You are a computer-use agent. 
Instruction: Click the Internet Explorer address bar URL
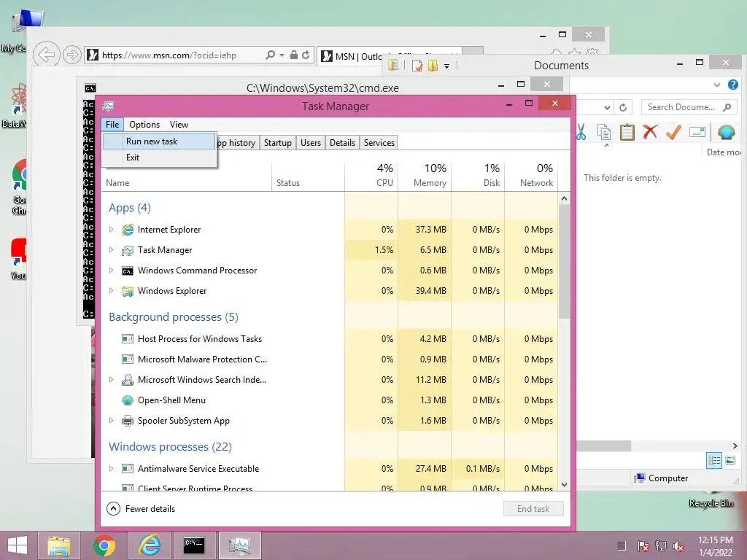pos(169,55)
